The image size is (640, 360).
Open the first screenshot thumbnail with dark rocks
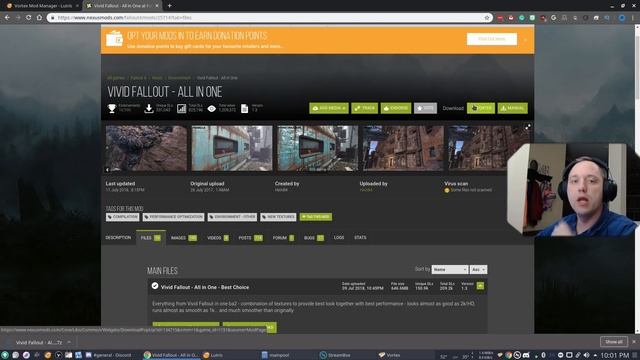(146, 148)
